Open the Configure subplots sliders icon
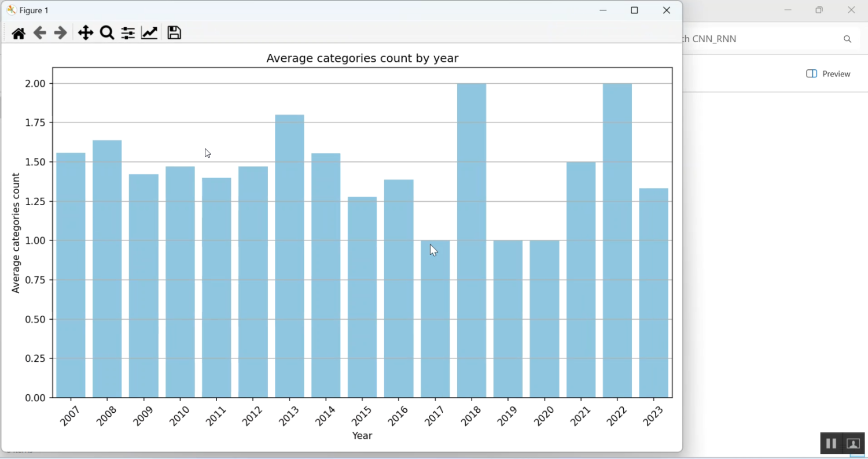The width and height of the screenshot is (868, 459). coord(128,33)
